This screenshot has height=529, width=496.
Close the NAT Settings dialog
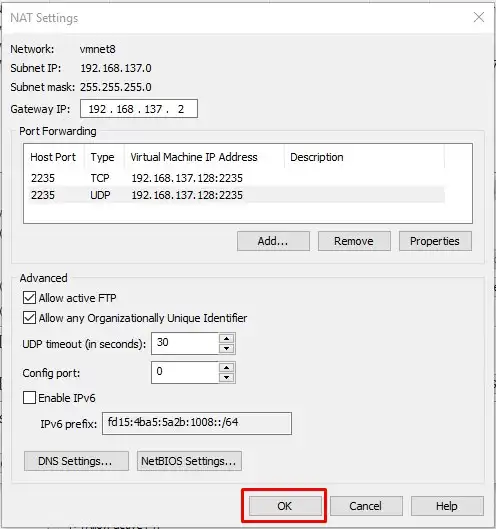[x=478, y=17]
